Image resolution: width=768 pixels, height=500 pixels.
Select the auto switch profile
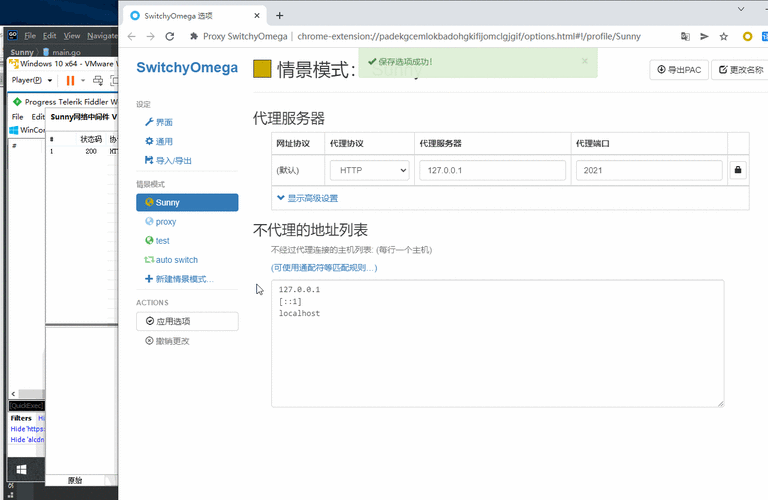(x=171, y=260)
